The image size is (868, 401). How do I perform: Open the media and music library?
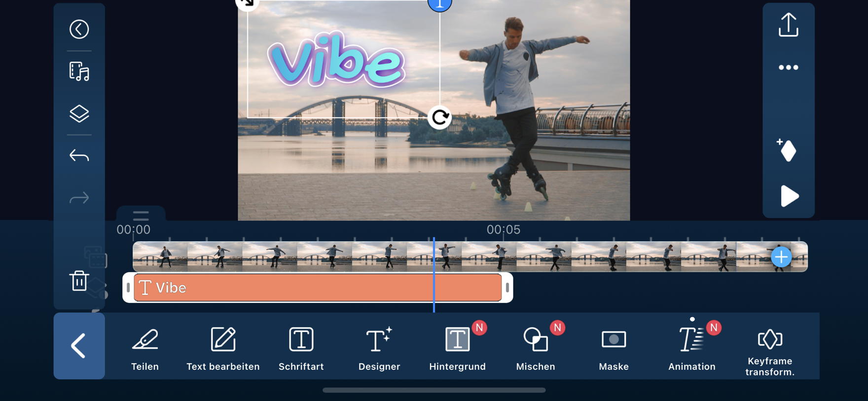tap(79, 72)
